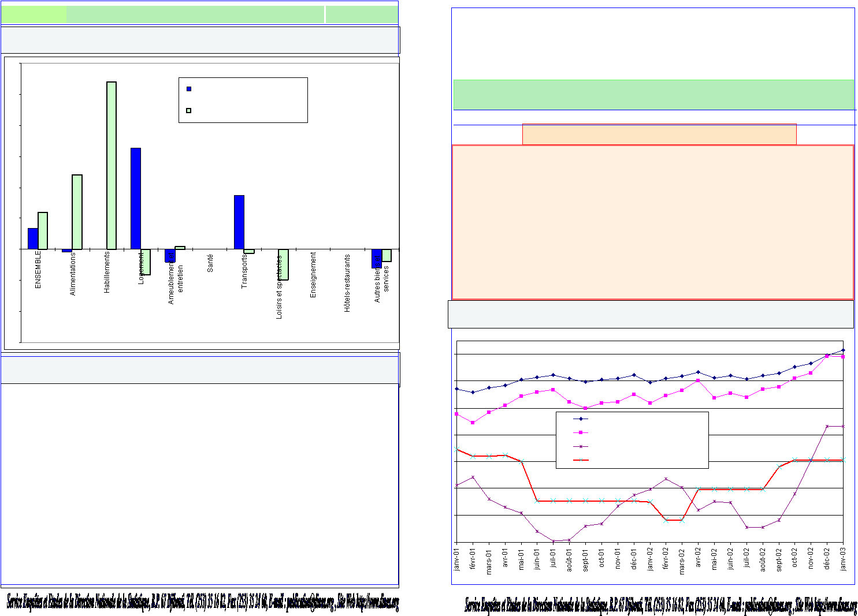Click the Alimentations axis label
The width and height of the screenshot is (858, 616).
[73, 274]
